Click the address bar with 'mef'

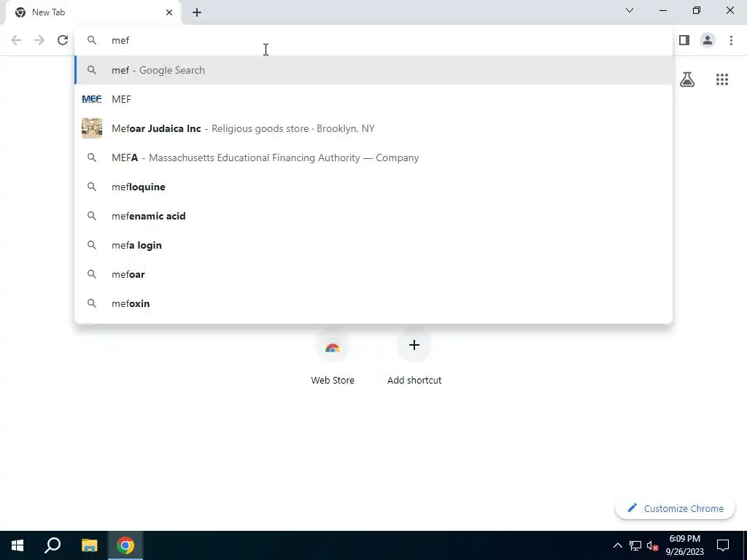pyautogui.click(x=373, y=40)
